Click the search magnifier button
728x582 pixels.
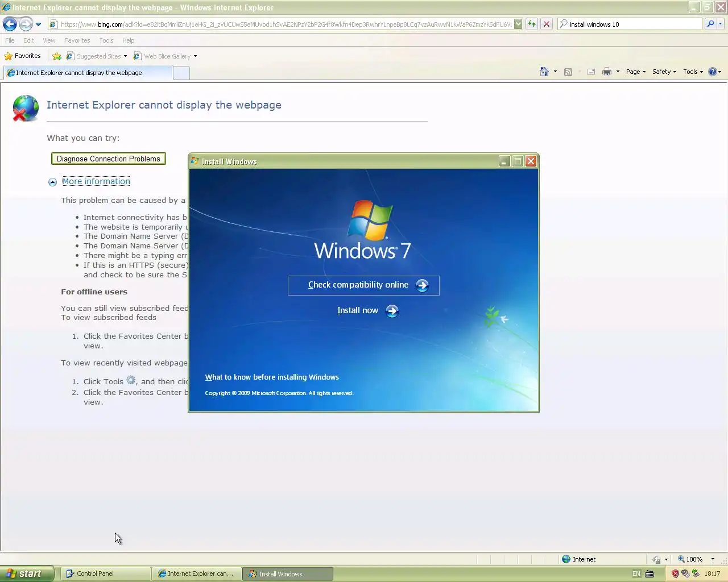(710, 24)
